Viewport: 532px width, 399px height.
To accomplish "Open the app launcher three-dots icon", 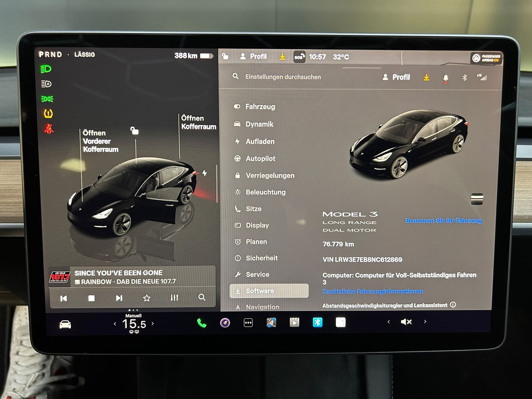I will pos(248,323).
